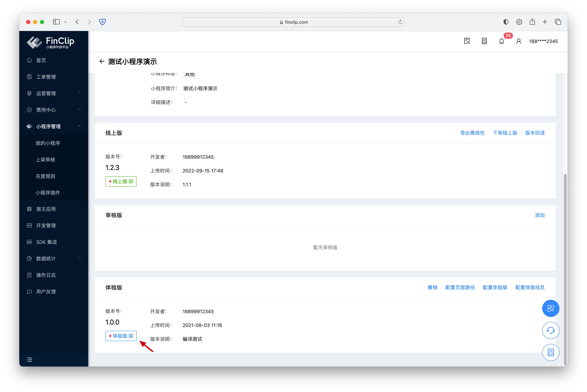Click the back arrow beside 测试小程序演示

[x=102, y=61]
